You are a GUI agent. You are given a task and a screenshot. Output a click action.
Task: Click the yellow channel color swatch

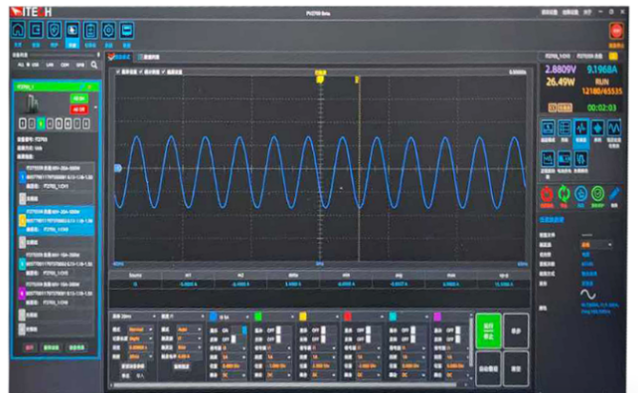303,316
